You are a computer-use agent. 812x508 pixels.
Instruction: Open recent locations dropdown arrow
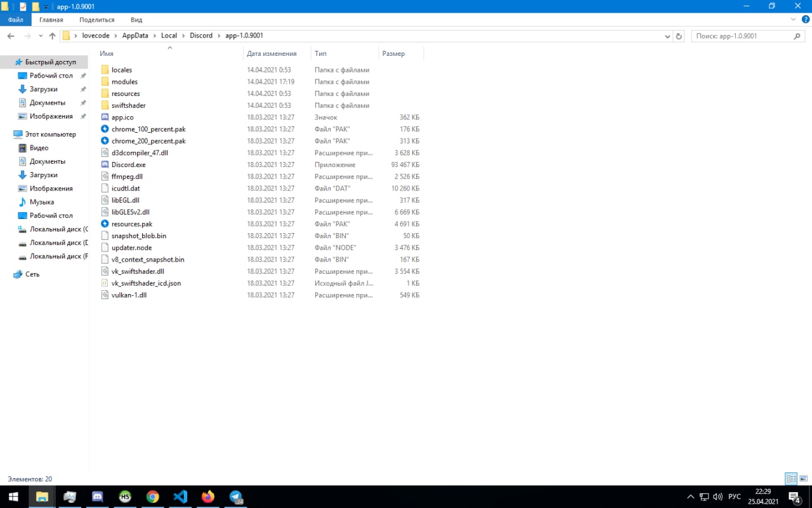coord(41,36)
